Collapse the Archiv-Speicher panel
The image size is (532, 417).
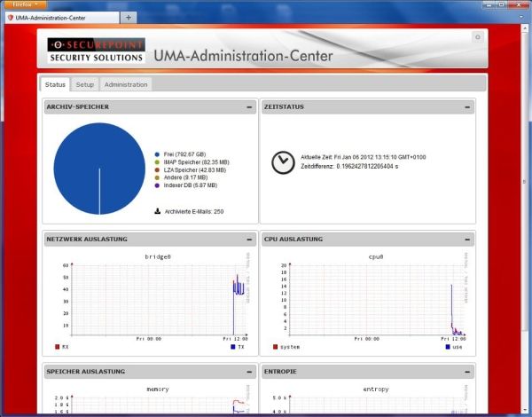(x=249, y=107)
